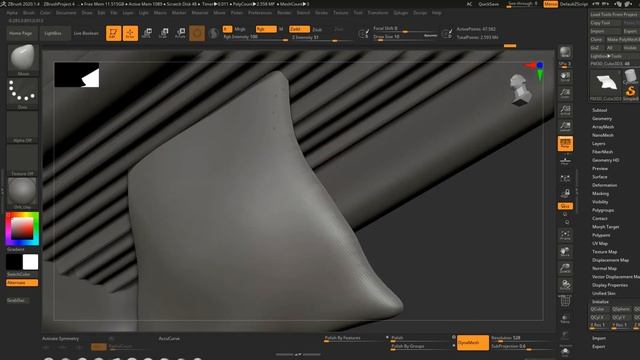
Task: Expand the Polygroups sub-palette
Action: (x=602, y=210)
